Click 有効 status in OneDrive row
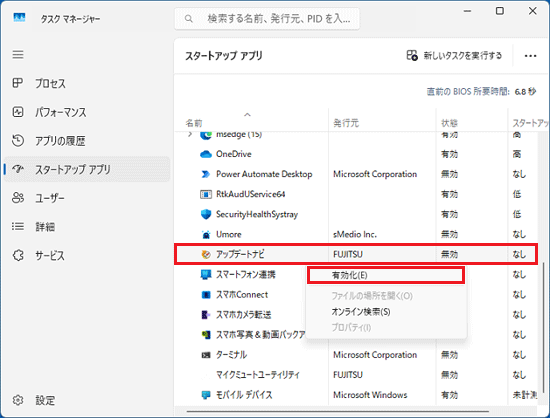Viewport: 550px width, 418px height. click(x=449, y=154)
